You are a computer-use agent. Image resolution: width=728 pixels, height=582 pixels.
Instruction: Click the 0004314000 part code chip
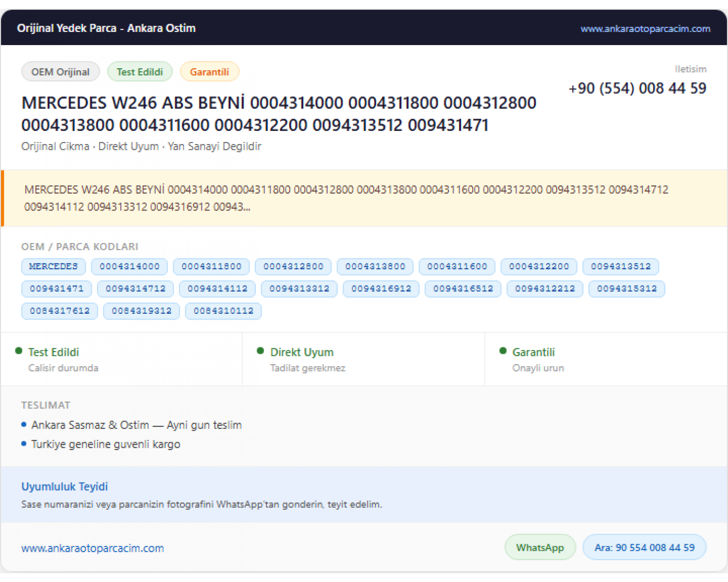[x=130, y=266]
